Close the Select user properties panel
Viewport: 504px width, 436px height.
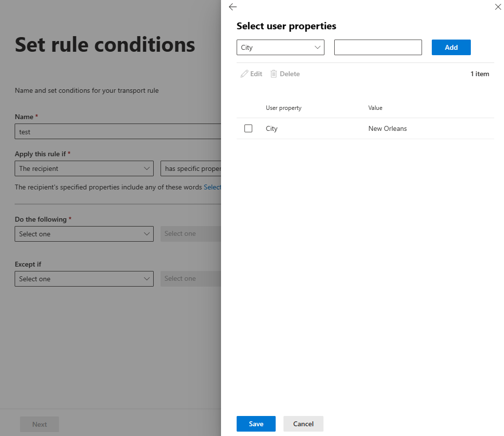pos(498,7)
